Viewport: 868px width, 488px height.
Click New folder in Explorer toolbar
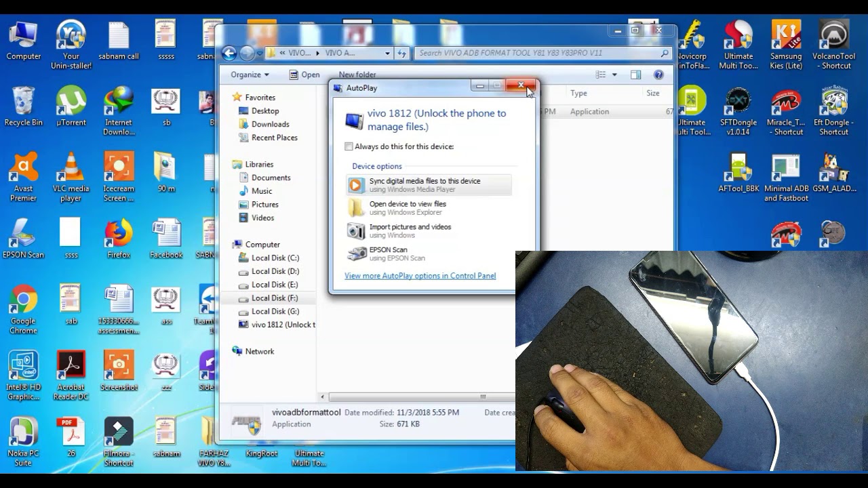pos(357,75)
